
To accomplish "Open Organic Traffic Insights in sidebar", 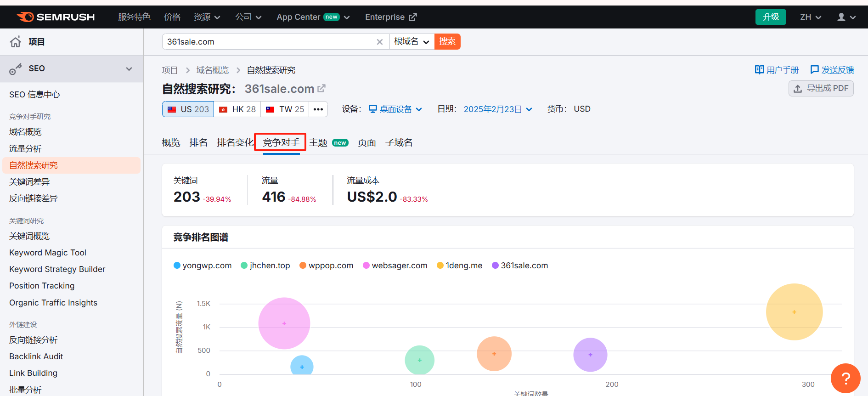I will pos(53,303).
